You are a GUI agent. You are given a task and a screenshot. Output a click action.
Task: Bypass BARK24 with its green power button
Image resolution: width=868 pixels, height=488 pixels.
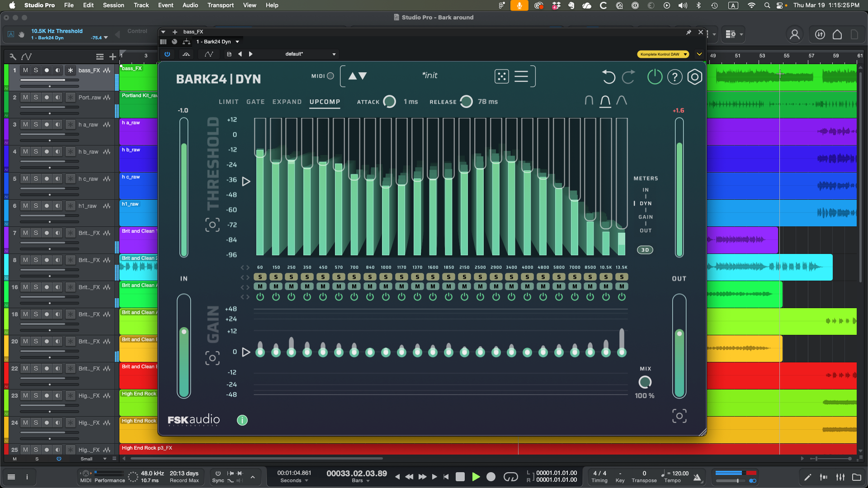(x=655, y=77)
